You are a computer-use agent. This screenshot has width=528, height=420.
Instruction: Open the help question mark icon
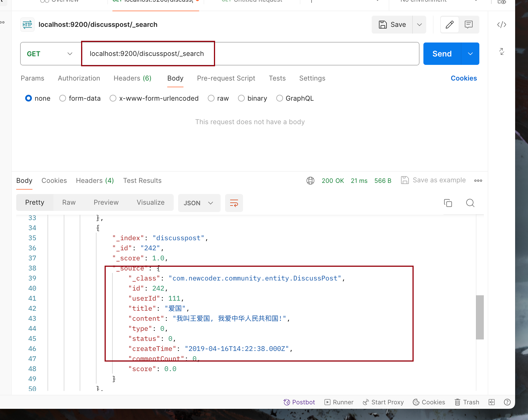coord(507,402)
